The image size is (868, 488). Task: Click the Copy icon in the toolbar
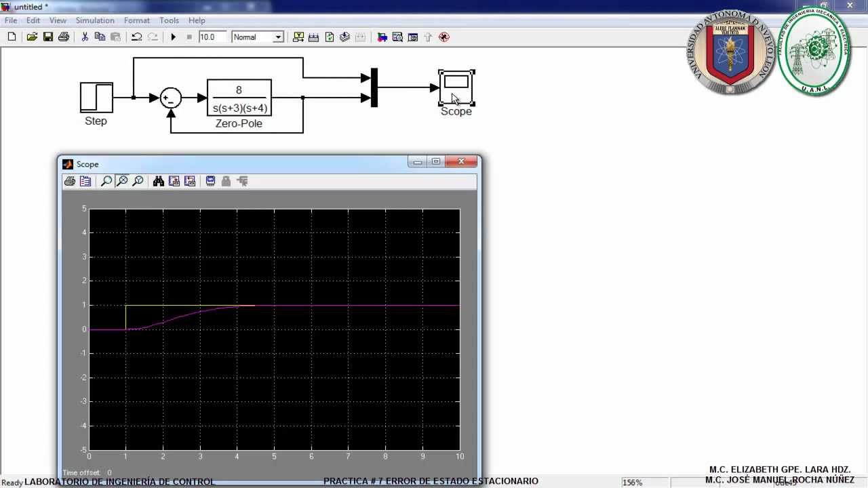pos(100,37)
